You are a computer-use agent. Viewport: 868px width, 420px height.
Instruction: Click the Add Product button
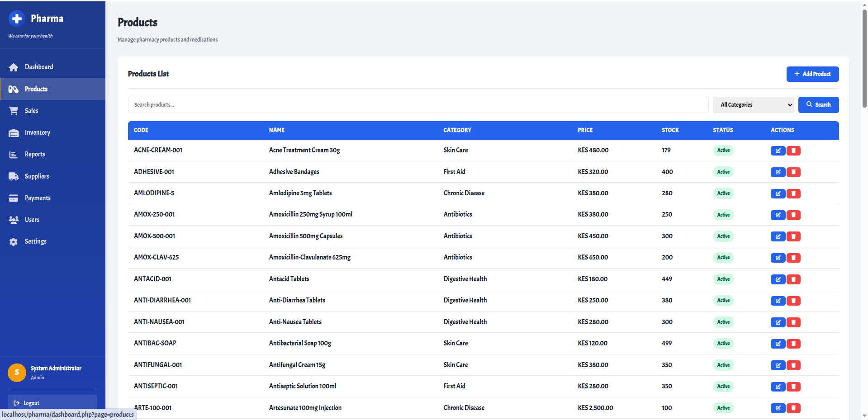812,74
